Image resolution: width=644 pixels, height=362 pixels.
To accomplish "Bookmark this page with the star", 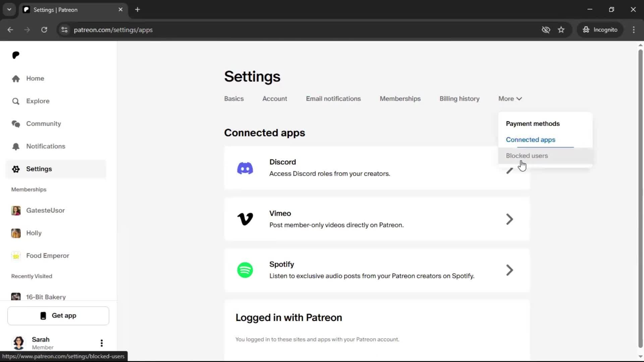I will coord(561,30).
